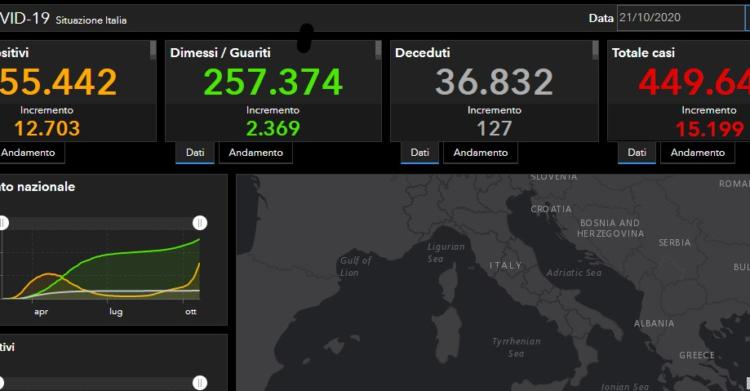Click scrollbar in the Deceduti card

point(595,50)
